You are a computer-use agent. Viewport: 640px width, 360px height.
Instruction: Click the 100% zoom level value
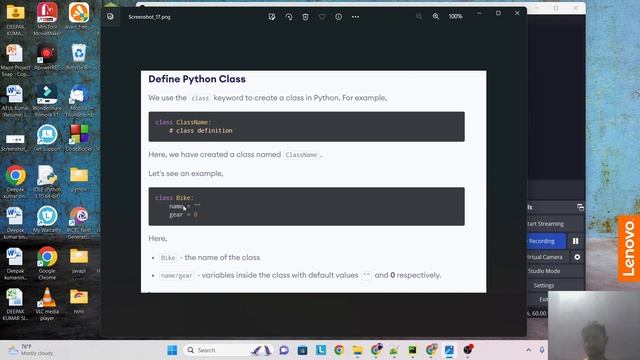[x=456, y=16]
